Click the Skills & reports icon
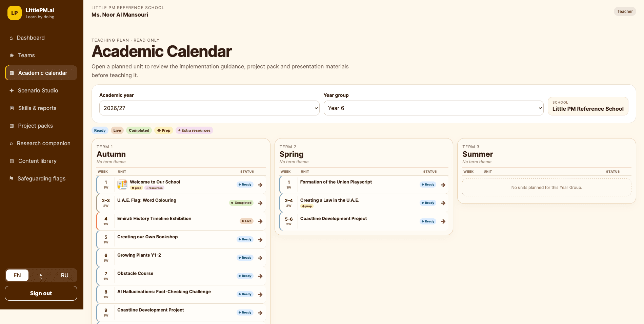This screenshot has width=644, height=324. coord(12,108)
